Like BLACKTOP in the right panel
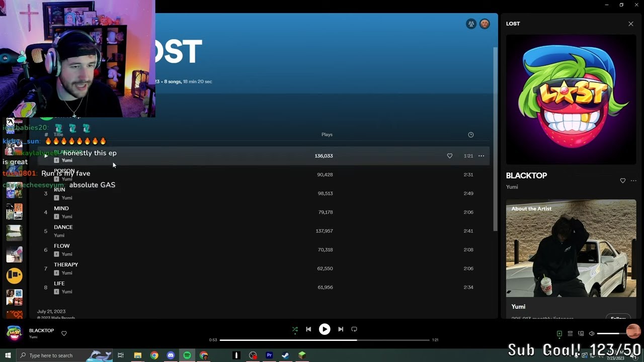 (x=623, y=180)
